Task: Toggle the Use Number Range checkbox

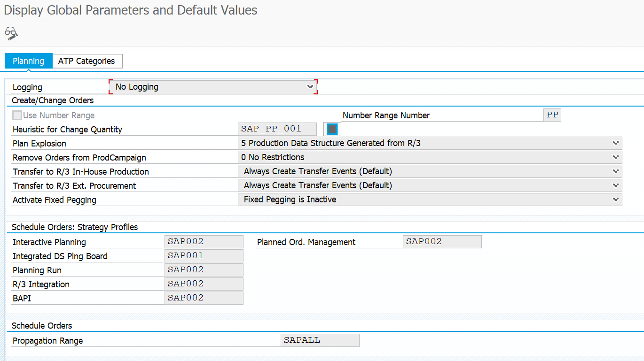Action: pyautogui.click(x=17, y=115)
